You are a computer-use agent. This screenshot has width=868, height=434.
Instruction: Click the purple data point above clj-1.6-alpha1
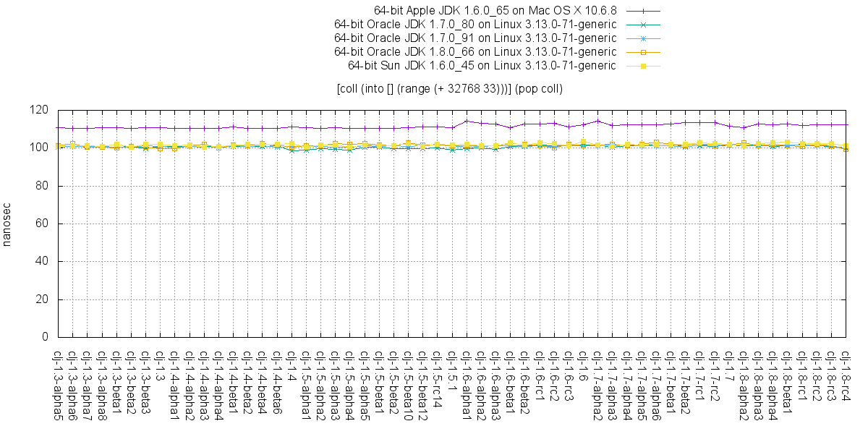coord(467,121)
